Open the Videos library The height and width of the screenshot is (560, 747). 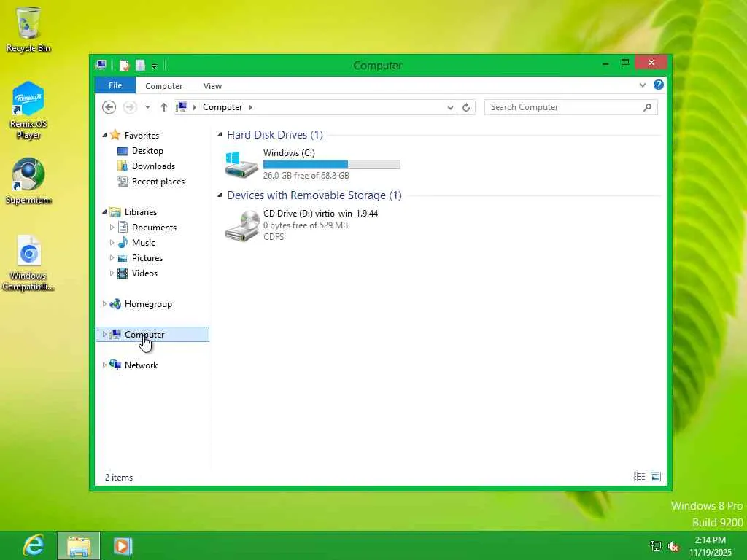click(x=144, y=273)
